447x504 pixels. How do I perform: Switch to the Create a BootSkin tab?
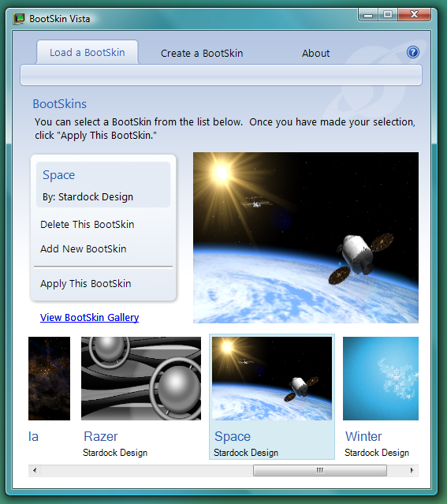pos(202,54)
